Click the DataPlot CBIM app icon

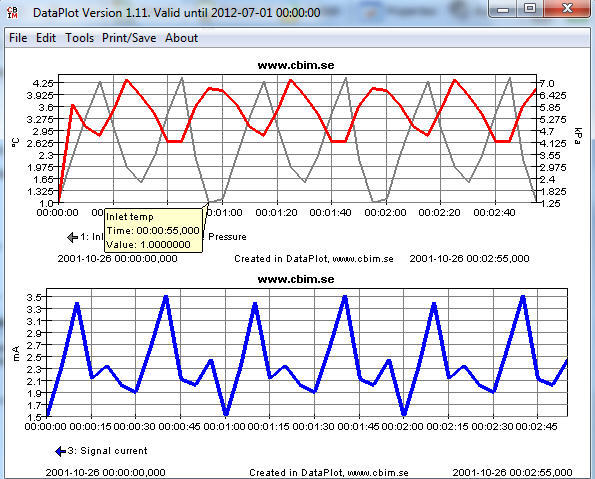pyautogui.click(x=13, y=13)
